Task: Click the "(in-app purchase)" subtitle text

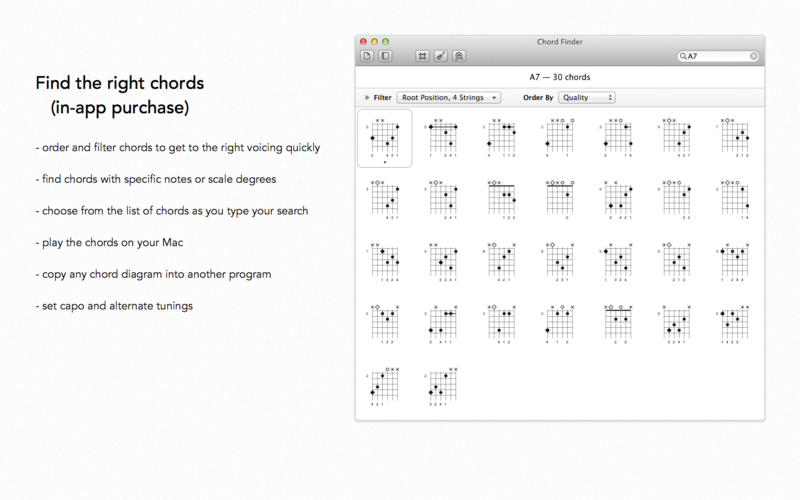Action: [x=120, y=108]
